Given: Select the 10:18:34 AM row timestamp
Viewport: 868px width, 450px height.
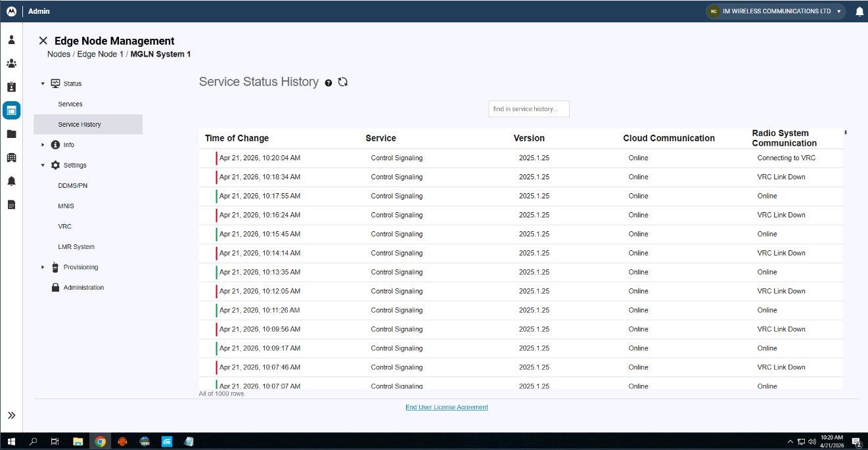Looking at the screenshot, I should point(260,177).
